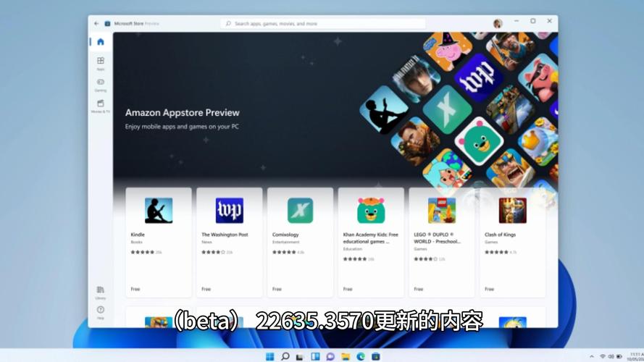644x362 pixels.
Task: Open Task View on the taskbar
Action: tap(300, 356)
